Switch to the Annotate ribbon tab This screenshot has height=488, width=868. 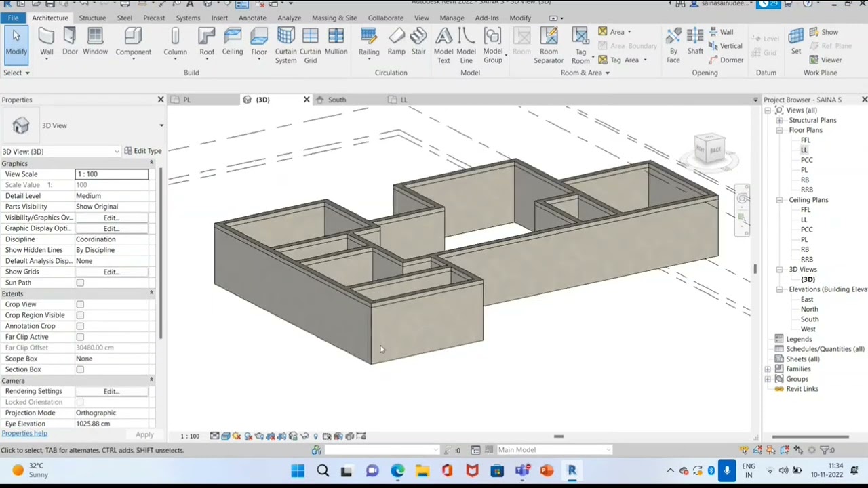[252, 18]
